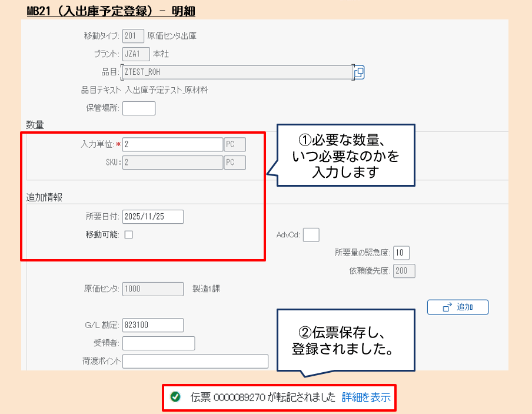Click the empty 保管場所 field

(139, 108)
